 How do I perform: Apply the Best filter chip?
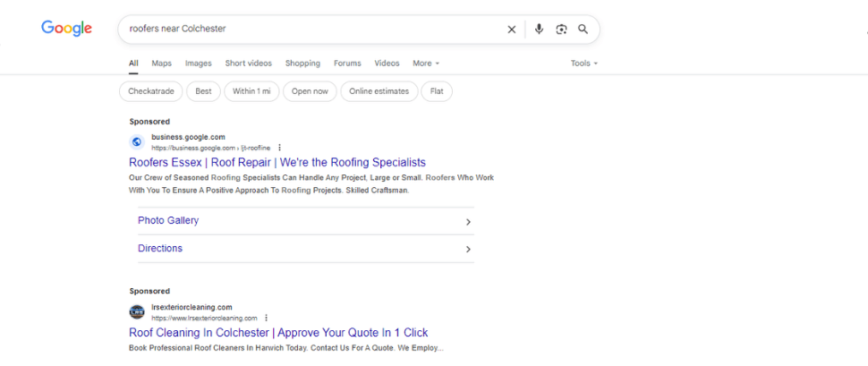(203, 91)
